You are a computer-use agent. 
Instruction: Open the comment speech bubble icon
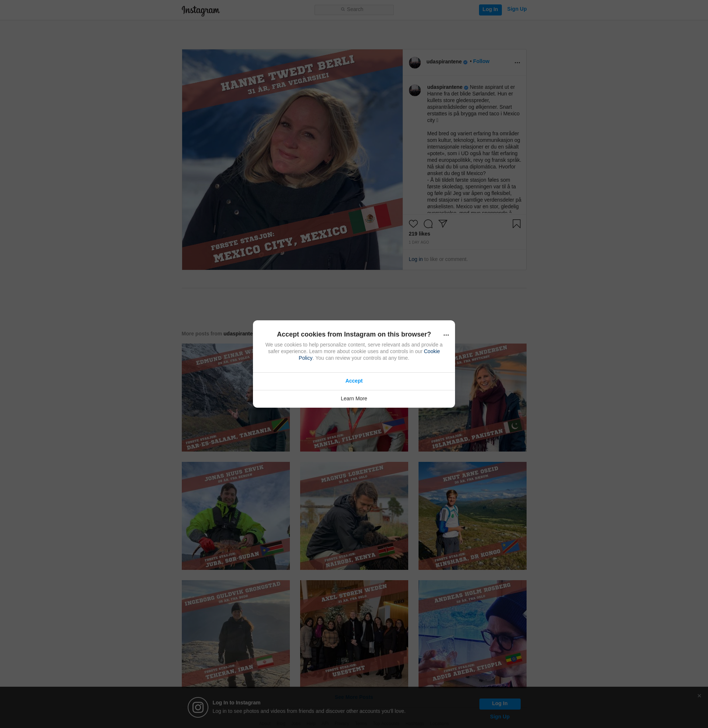(428, 224)
